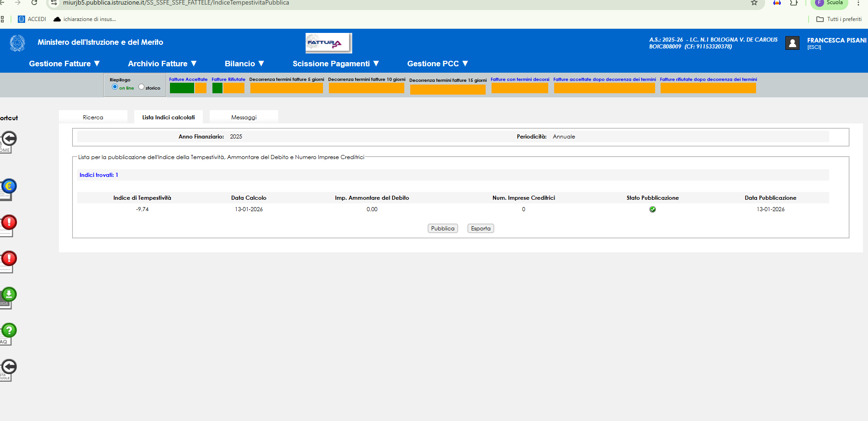Click the first red exclamation alert icon
This screenshot has width=868, height=421.
(9, 223)
